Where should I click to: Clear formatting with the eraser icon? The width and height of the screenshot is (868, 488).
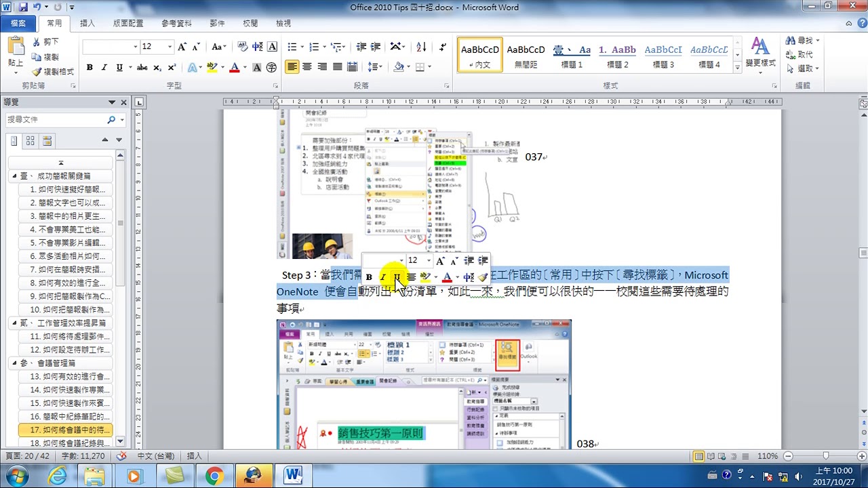[x=242, y=47]
